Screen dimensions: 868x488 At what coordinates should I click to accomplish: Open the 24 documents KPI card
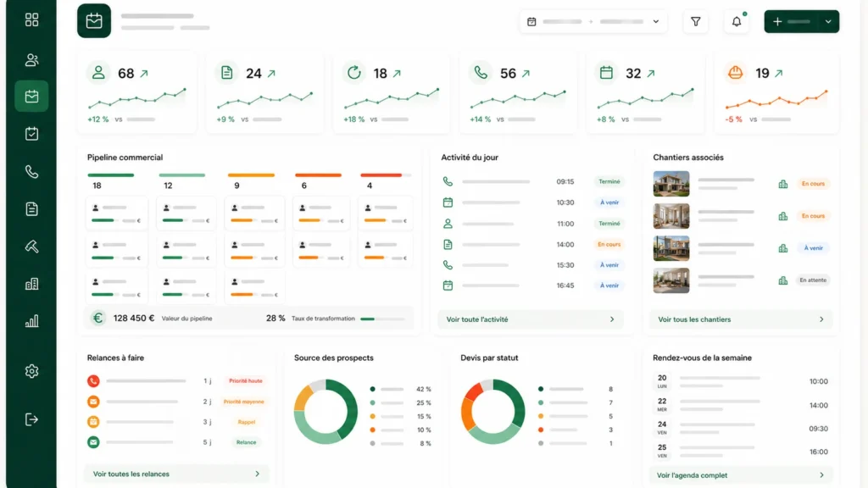264,93
